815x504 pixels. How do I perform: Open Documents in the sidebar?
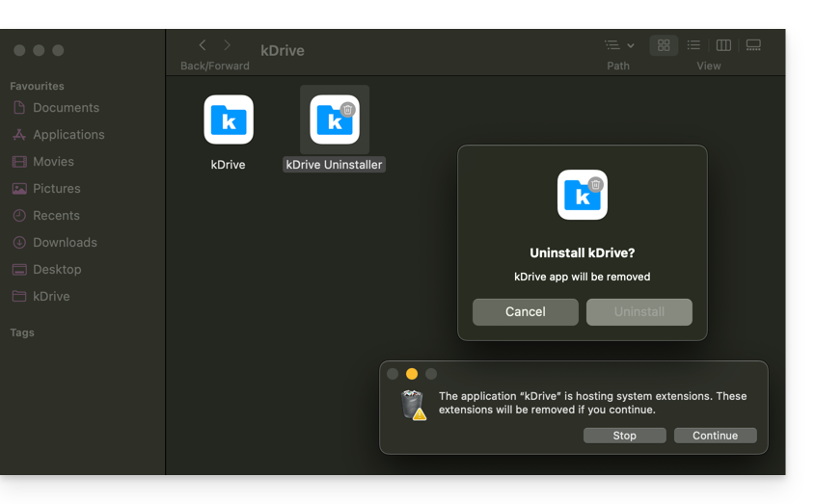(66, 108)
